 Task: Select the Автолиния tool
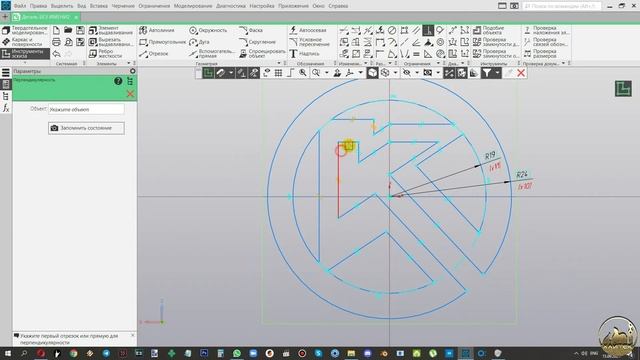(156, 30)
